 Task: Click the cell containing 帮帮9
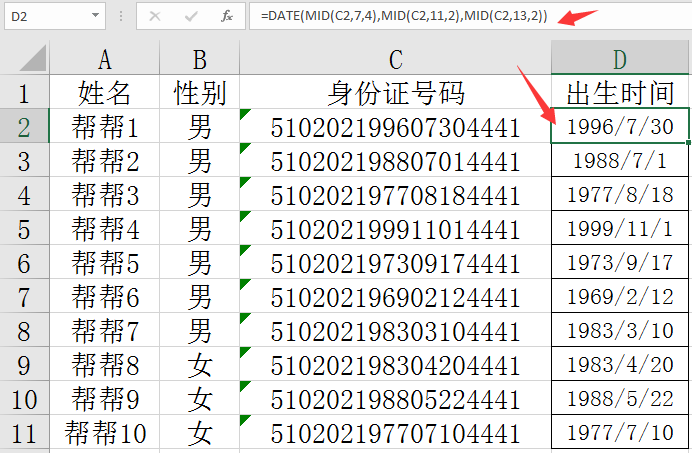[x=105, y=398]
